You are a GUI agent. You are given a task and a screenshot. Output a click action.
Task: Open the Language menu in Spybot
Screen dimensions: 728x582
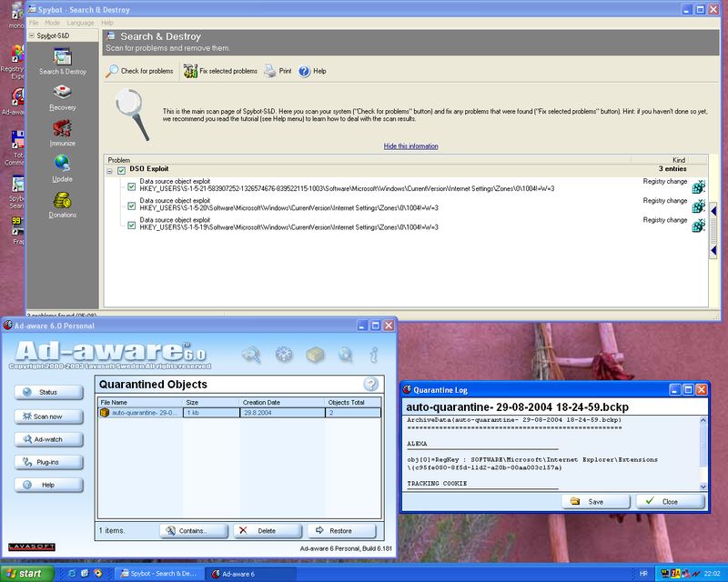pyautogui.click(x=80, y=22)
